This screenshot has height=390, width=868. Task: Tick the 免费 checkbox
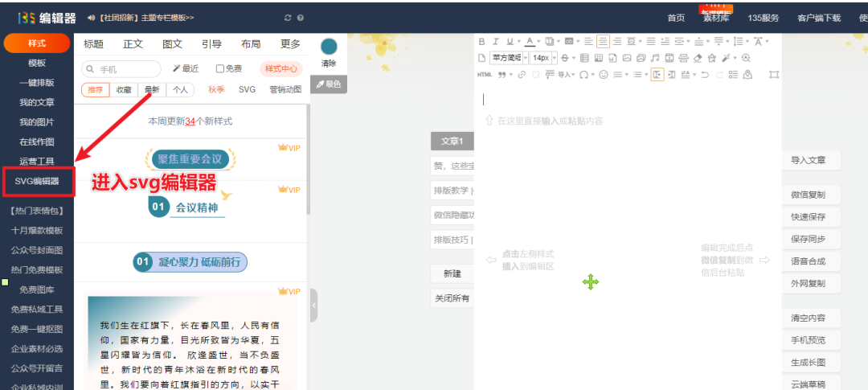tap(219, 68)
